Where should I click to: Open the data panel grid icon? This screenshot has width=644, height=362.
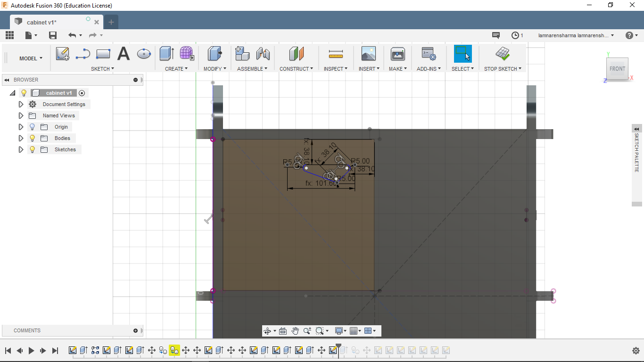pos(9,35)
